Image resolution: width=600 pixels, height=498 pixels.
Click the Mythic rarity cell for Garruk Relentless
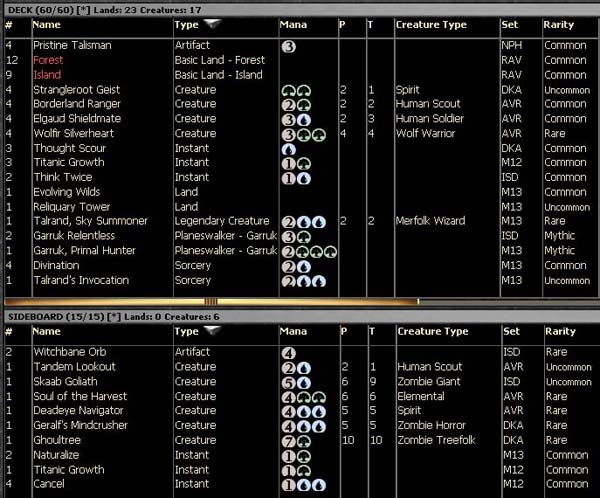tap(559, 236)
